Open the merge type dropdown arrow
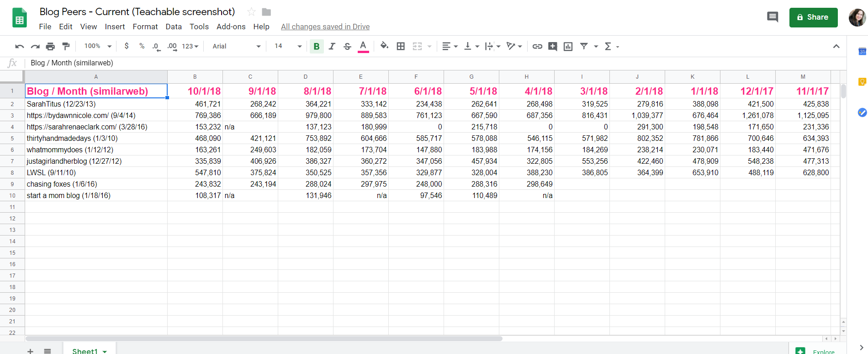This screenshot has width=868, height=354. tap(429, 46)
